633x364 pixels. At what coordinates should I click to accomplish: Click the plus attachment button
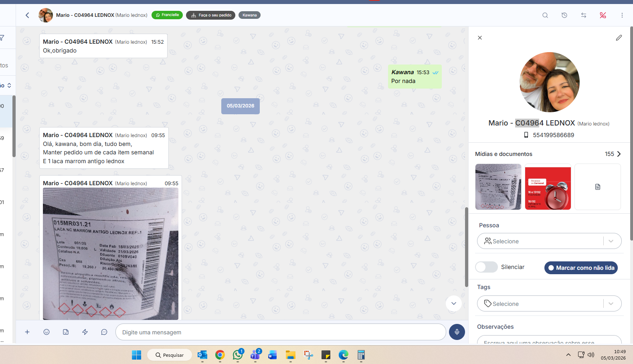27,332
